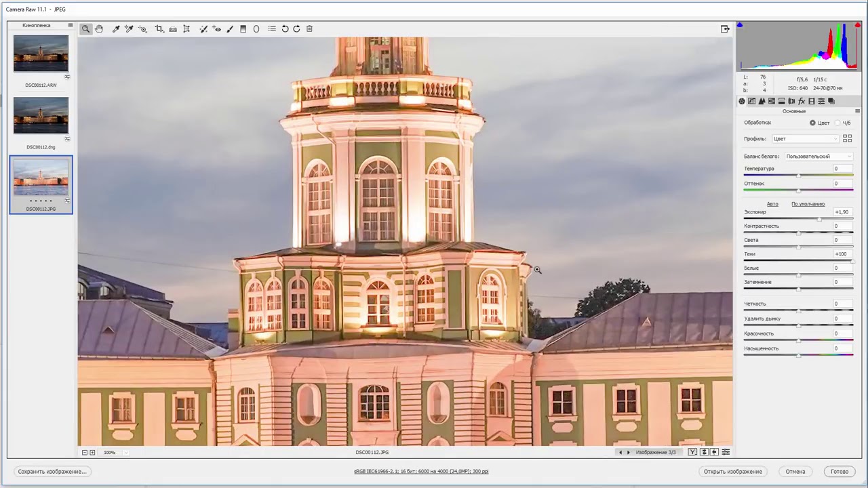Open Camera Raw preferences list icon
868x488 pixels.
point(272,29)
